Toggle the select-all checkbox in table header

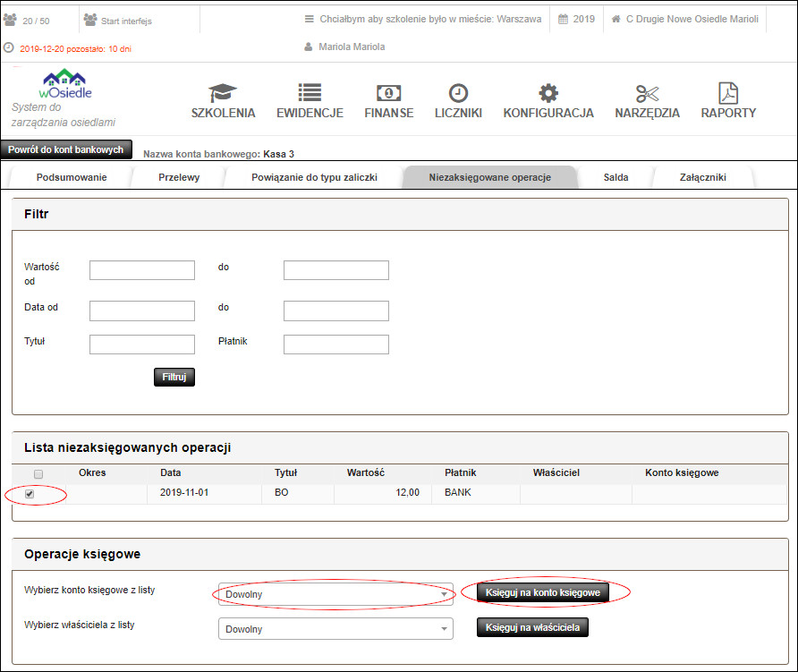[x=38, y=473]
